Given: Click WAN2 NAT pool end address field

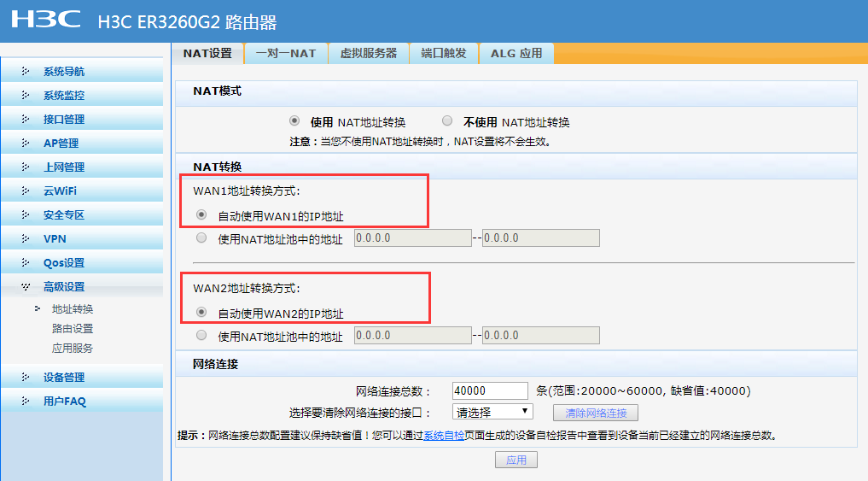Looking at the screenshot, I should point(541,335).
